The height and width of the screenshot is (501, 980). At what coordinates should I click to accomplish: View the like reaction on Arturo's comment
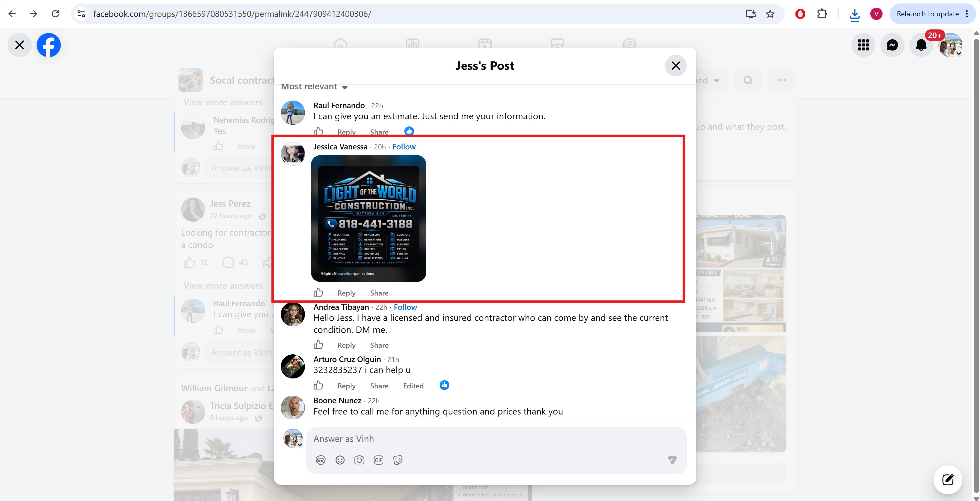click(x=444, y=385)
